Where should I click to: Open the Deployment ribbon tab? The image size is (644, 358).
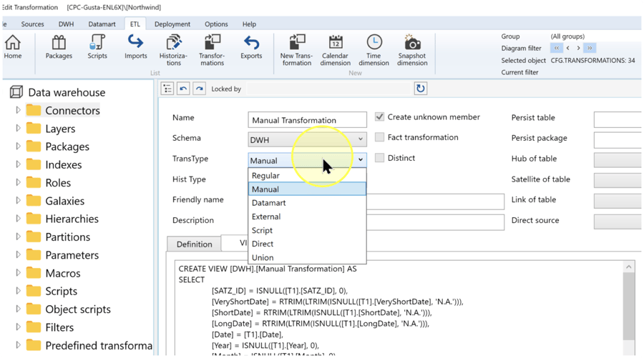click(x=172, y=24)
